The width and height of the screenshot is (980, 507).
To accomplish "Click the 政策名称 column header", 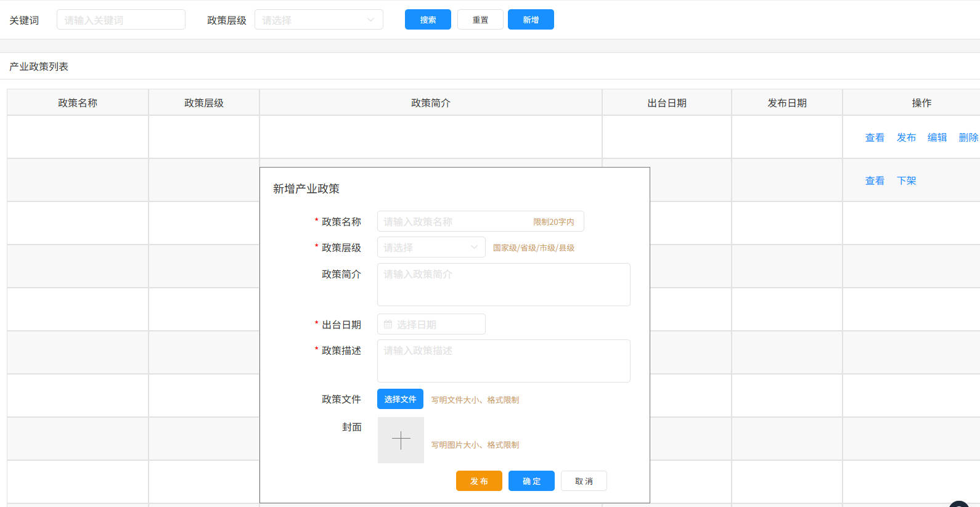I will (78, 103).
